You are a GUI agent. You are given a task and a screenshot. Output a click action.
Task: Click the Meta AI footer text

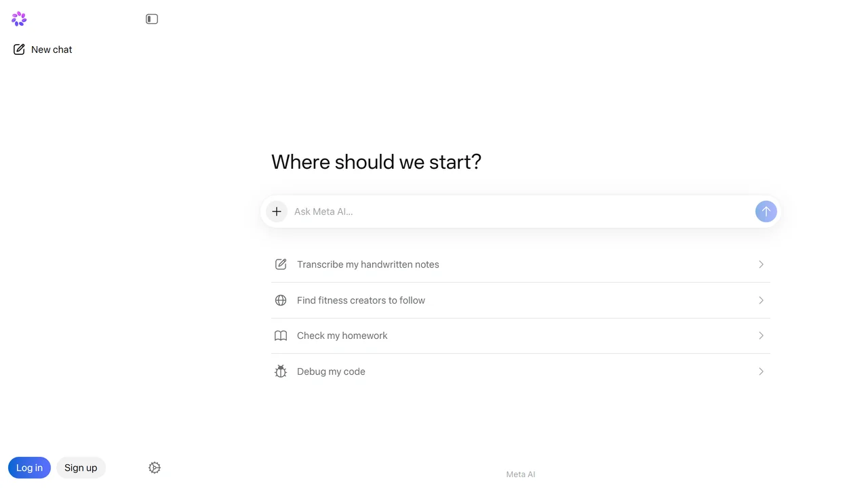tap(521, 474)
